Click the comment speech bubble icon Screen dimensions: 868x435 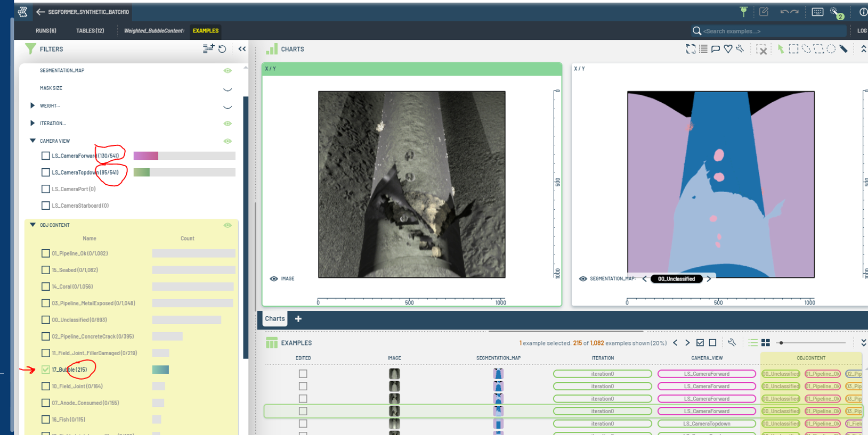pyautogui.click(x=716, y=49)
